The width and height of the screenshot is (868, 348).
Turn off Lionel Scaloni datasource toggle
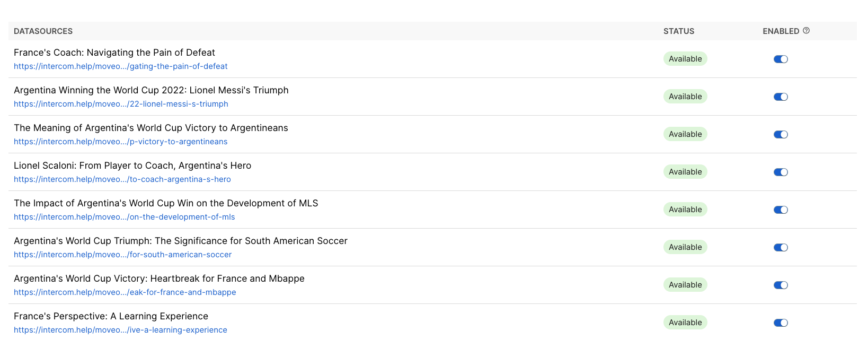click(x=781, y=172)
